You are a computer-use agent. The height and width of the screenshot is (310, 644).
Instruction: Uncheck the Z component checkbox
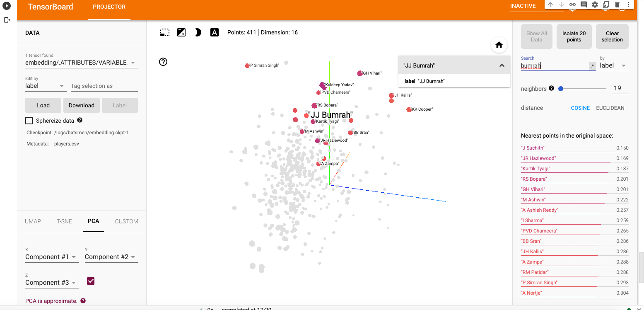(x=91, y=281)
